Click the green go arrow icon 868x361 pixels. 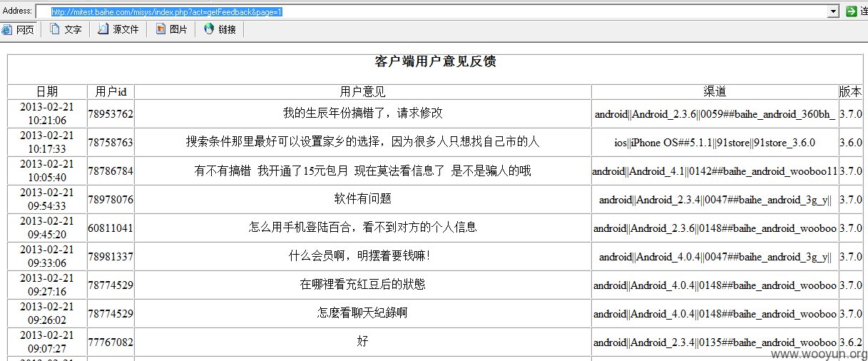pyautogui.click(x=851, y=11)
